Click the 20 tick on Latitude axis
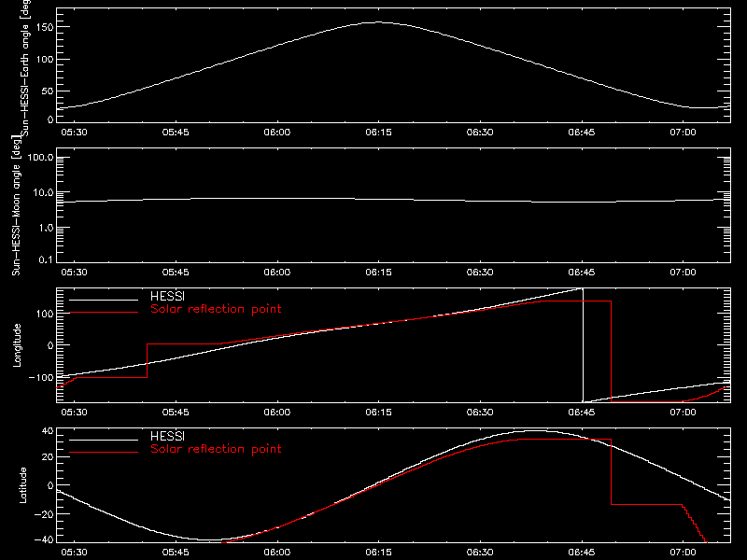 [x=48, y=457]
